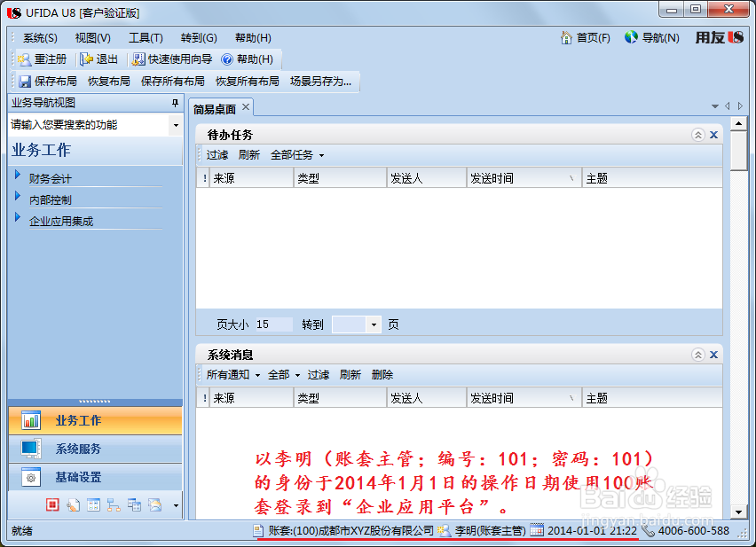Collapse the 系统消息 panel chevron
The width and height of the screenshot is (756, 547).
(698, 355)
